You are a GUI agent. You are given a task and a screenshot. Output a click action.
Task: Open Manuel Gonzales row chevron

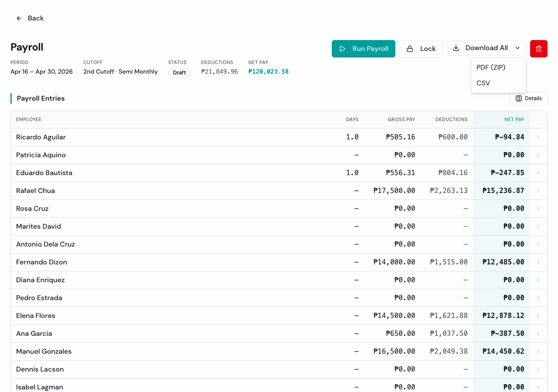[x=538, y=351]
